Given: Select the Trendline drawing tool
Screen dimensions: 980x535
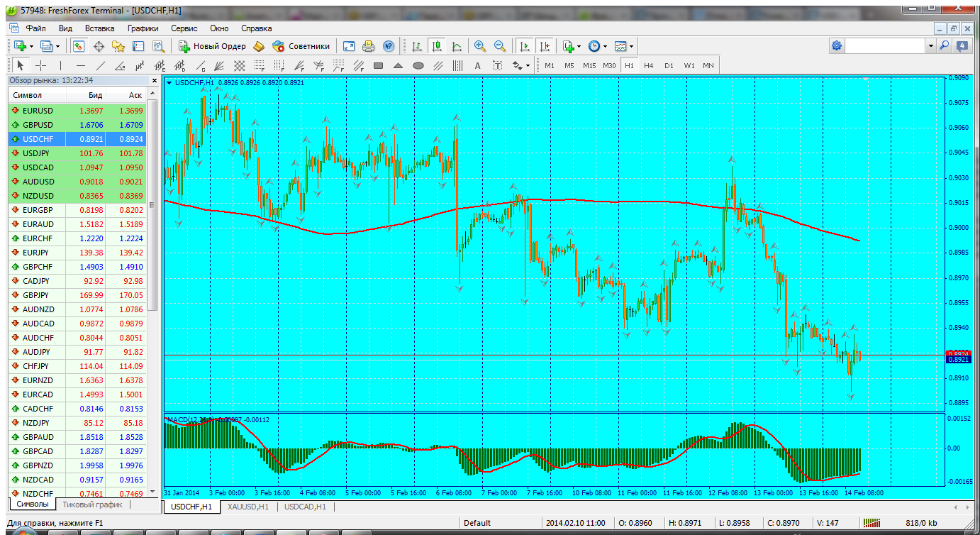Looking at the screenshot, I should (x=100, y=66).
